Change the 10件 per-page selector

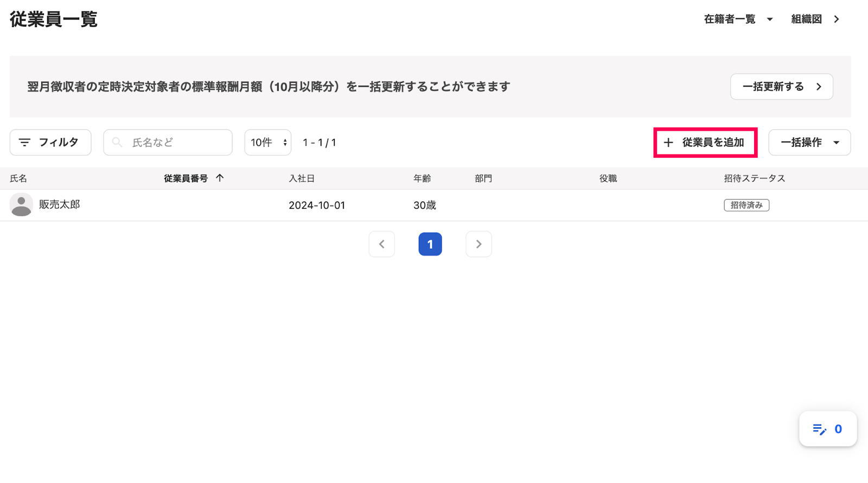pyautogui.click(x=268, y=143)
